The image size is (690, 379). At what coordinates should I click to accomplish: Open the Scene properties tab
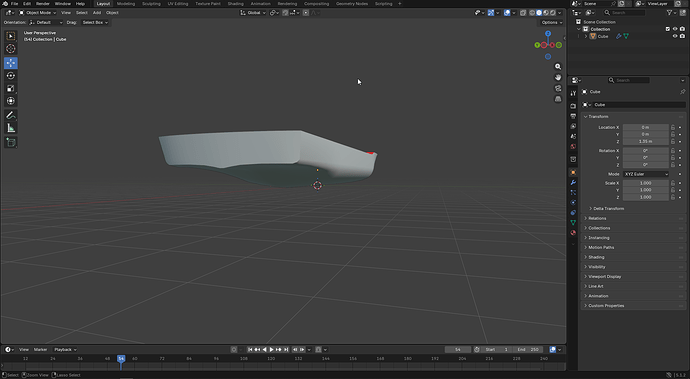[x=573, y=136]
